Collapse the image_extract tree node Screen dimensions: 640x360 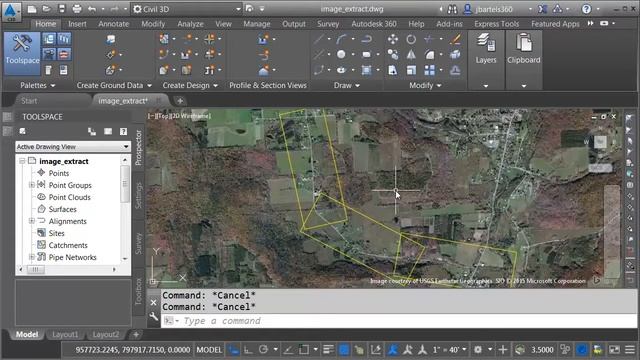(x=22, y=161)
